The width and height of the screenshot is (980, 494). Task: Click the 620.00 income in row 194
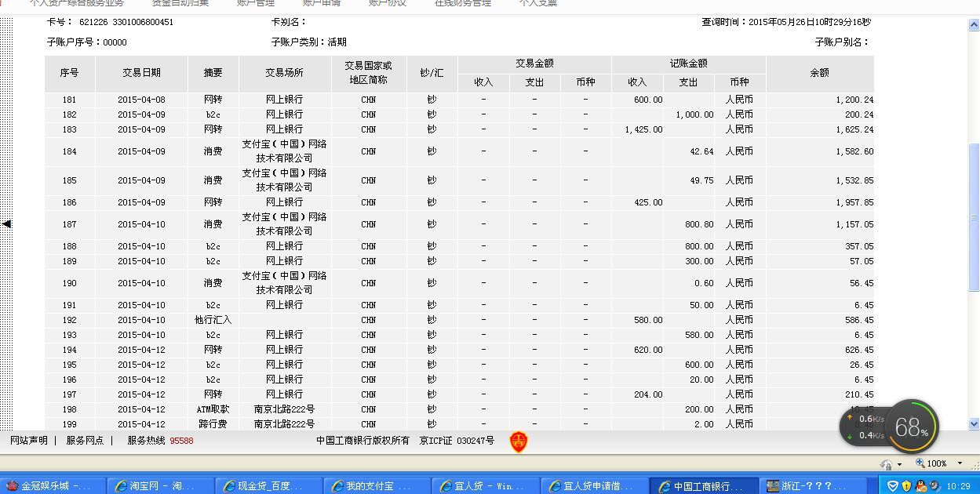[648, 350]
